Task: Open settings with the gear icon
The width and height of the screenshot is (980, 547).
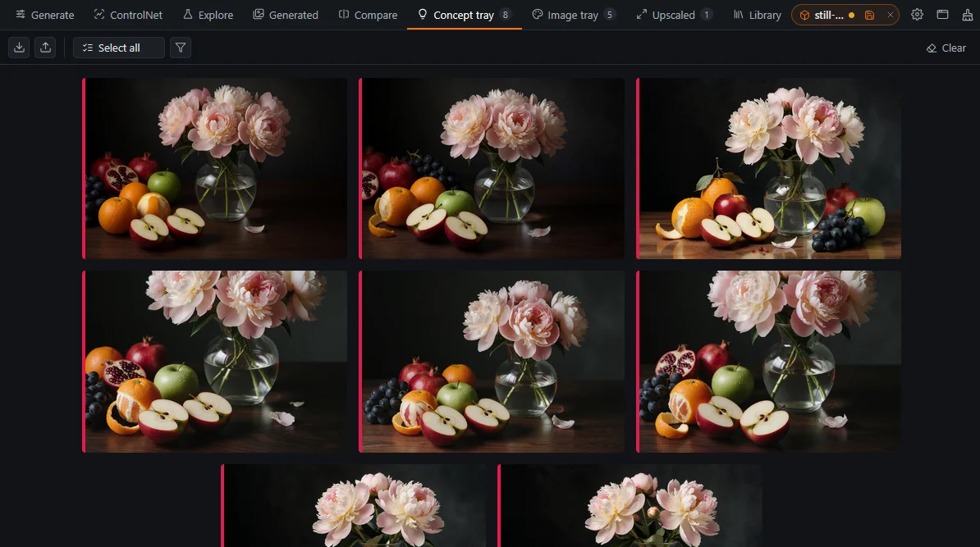Action: tap(917, 15)
